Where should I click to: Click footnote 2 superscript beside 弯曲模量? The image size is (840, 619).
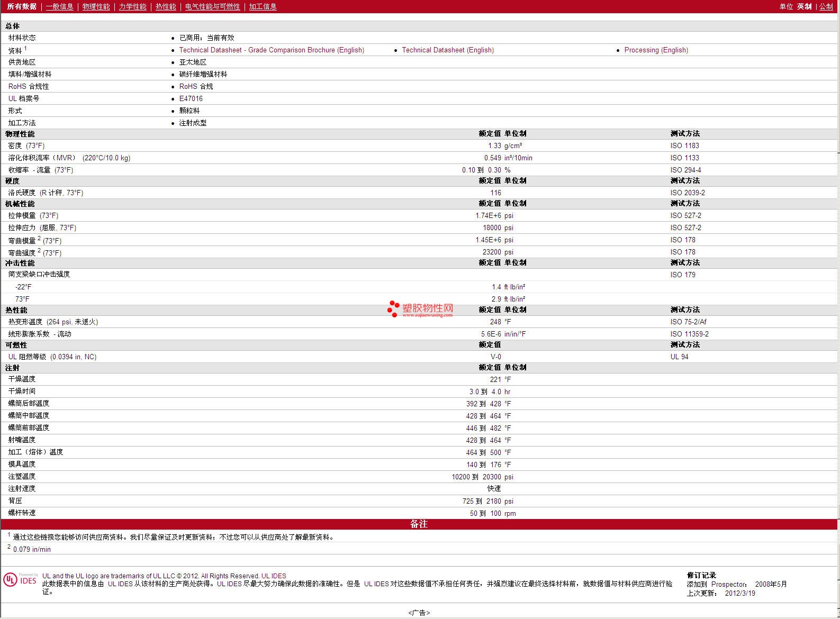(x=39, y=238)
